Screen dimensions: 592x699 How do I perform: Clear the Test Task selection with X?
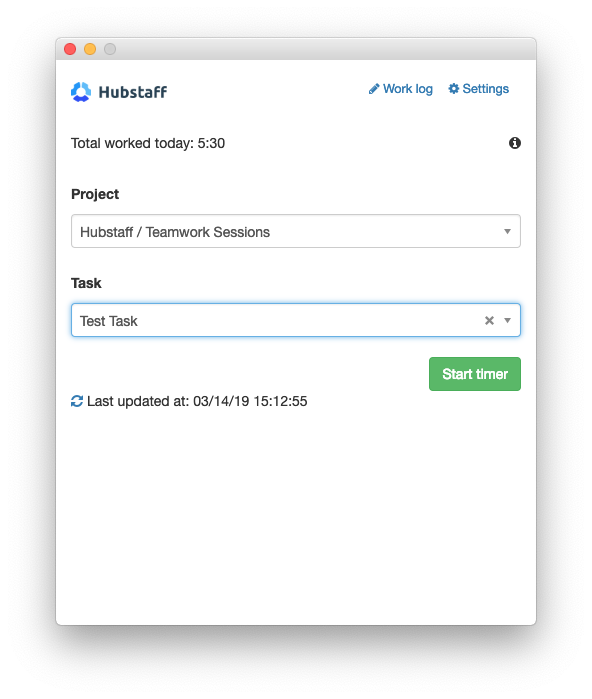pyautogui.click(x=489, y=321)
